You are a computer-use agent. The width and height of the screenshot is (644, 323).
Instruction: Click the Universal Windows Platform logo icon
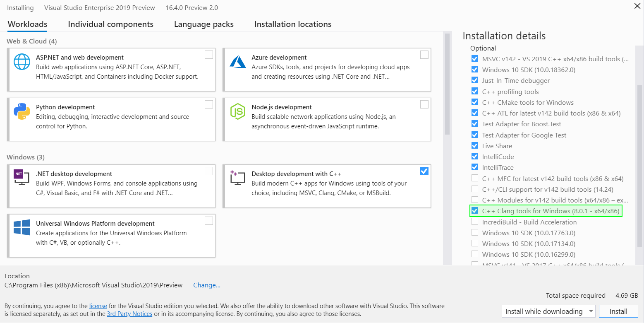click(22, 228)
